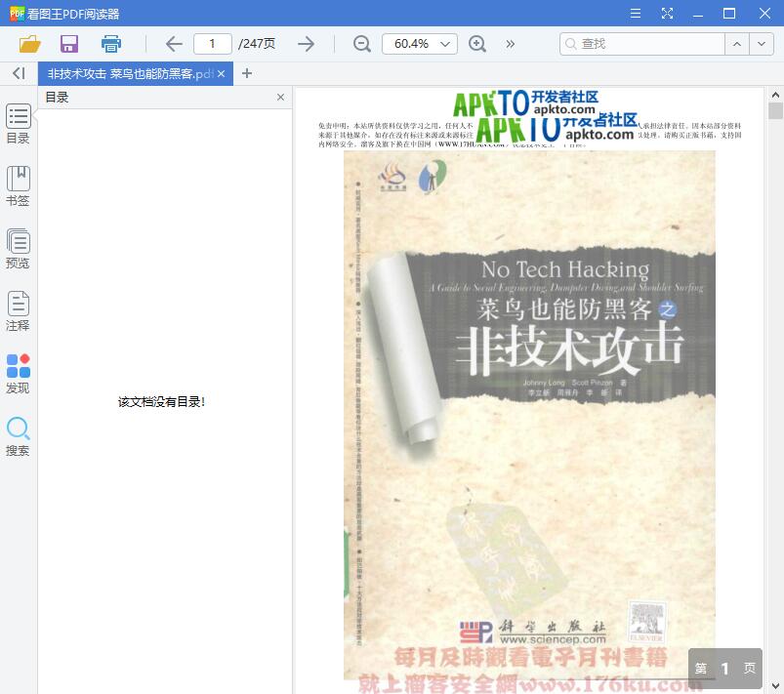The width and height of the screenshot is (784, 694).
Task: Click the /247页 total pages label
Action: tap(257, 44)
